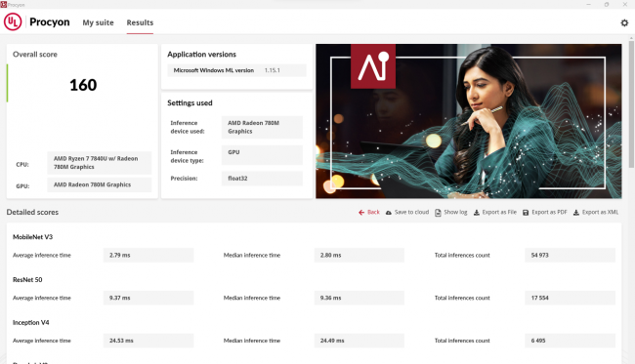Click the Procyon product name
The height and width of the screenshot is (364, 635).
[x=50, y=21]
